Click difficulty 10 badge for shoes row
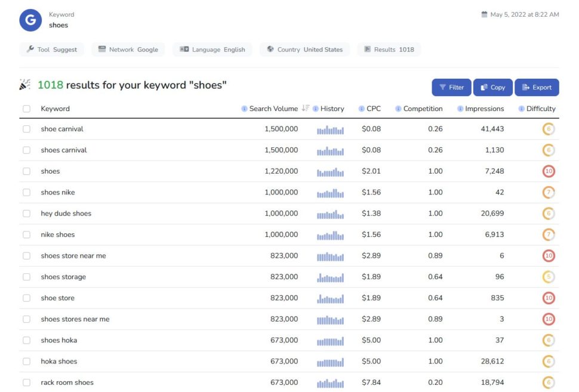Viewport: 579px width, 392px height. tap(549, 171)
